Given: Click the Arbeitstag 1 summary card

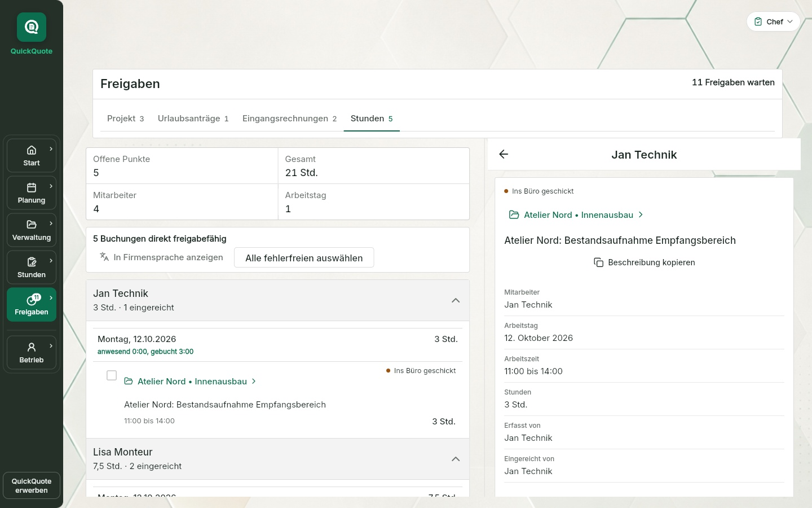Looking at the screenshot, I should pyautogui.click(x=374, y=202).
